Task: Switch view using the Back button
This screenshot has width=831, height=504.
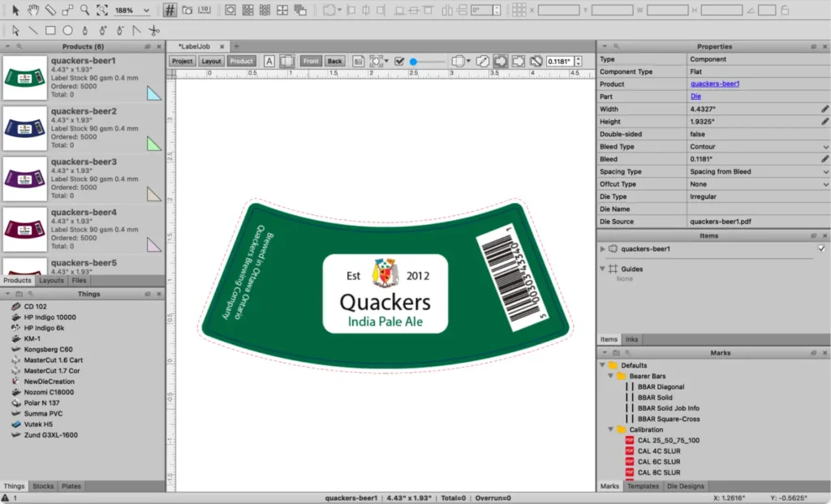Action: coord(334,61)
